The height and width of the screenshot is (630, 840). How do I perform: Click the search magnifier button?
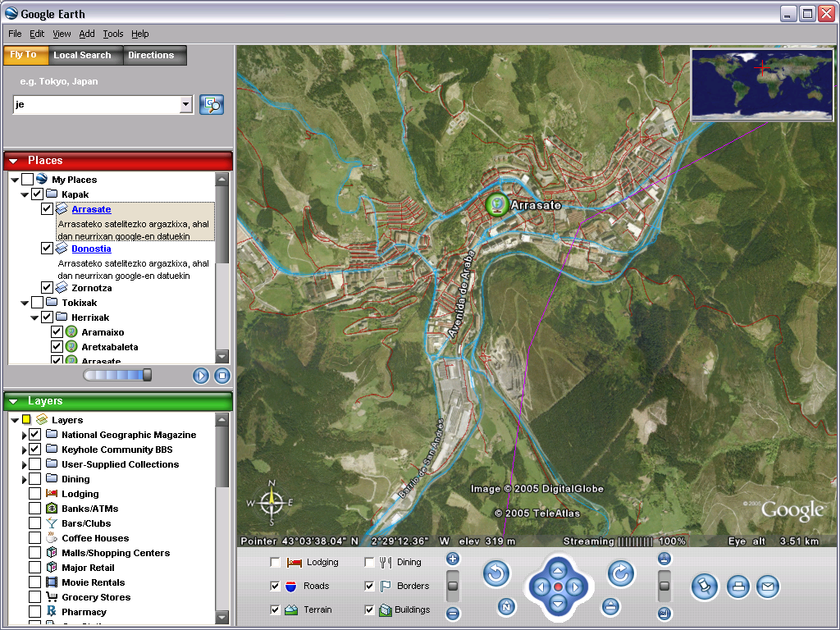pyautogui.click(x=212, y=104)
